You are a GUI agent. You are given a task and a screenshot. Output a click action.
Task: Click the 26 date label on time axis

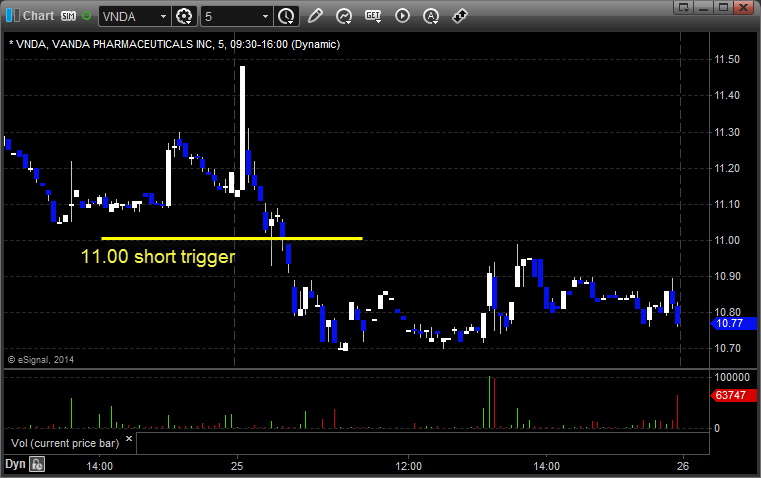click(x=683, y=466)
